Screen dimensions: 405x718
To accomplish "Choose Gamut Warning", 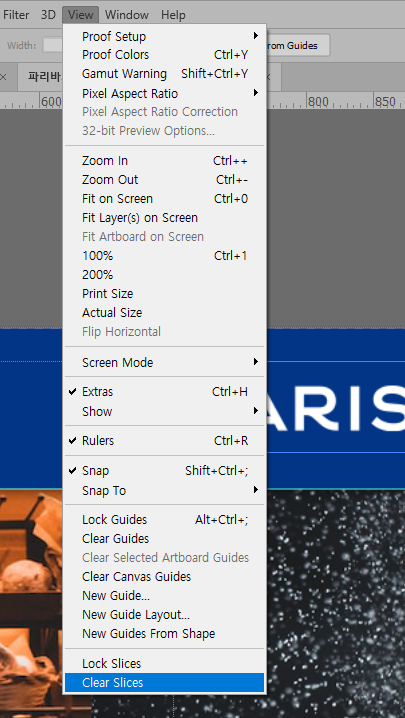I will click(164, 74).
